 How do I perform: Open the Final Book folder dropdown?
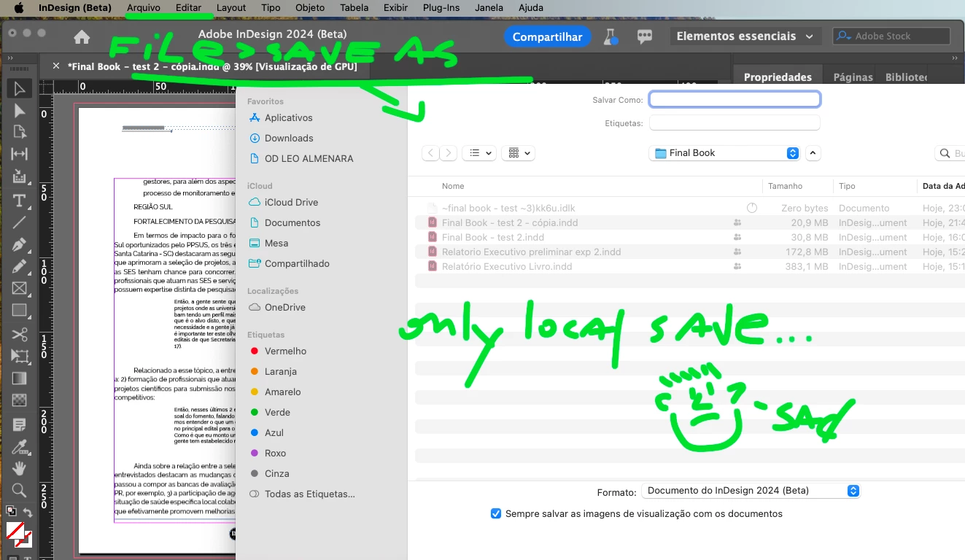pos(725,153)
